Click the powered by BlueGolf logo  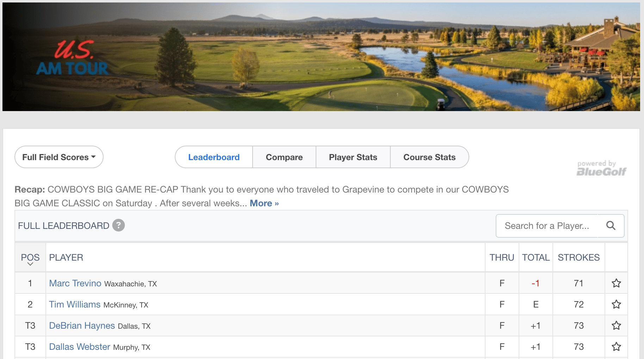[x=601, y=168]
